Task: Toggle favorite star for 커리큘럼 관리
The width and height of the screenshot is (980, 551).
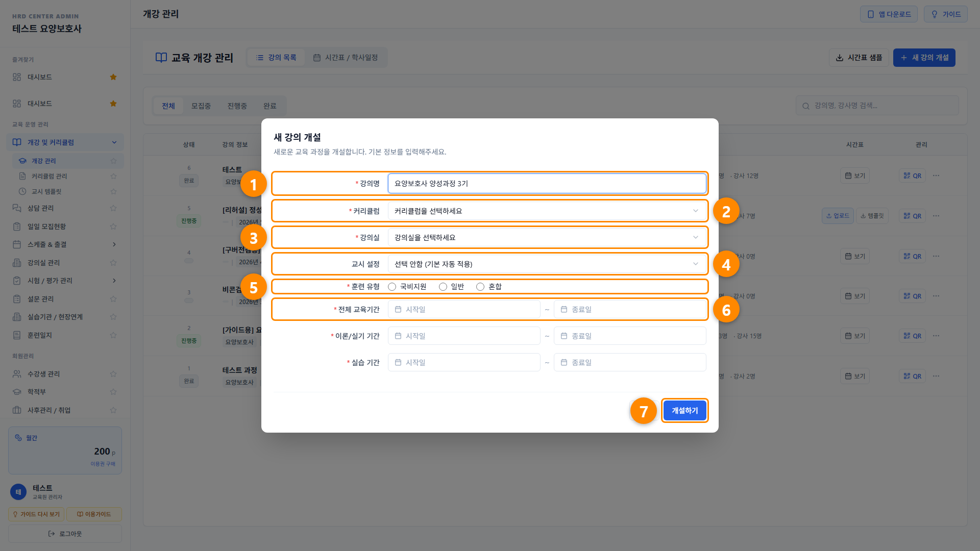Action: coord(113,176)
